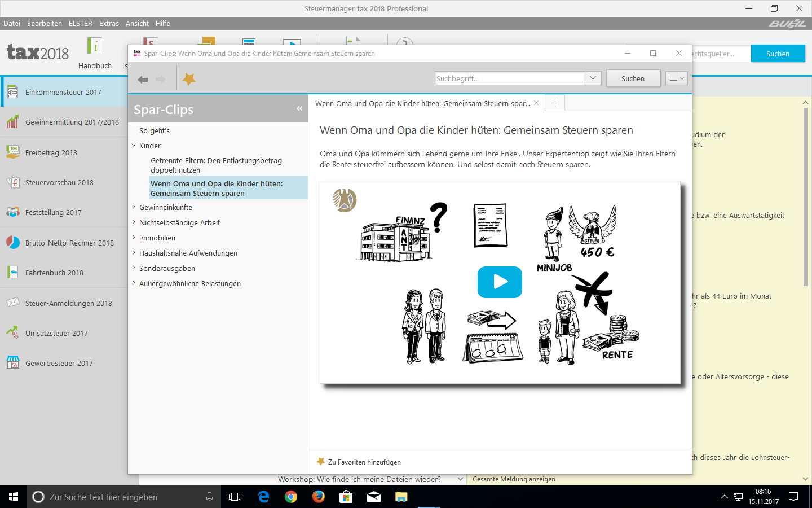Open the Bearbeiten menu
Image resolution: width=812 pixels, height=508 pixels.
(45, 23)
